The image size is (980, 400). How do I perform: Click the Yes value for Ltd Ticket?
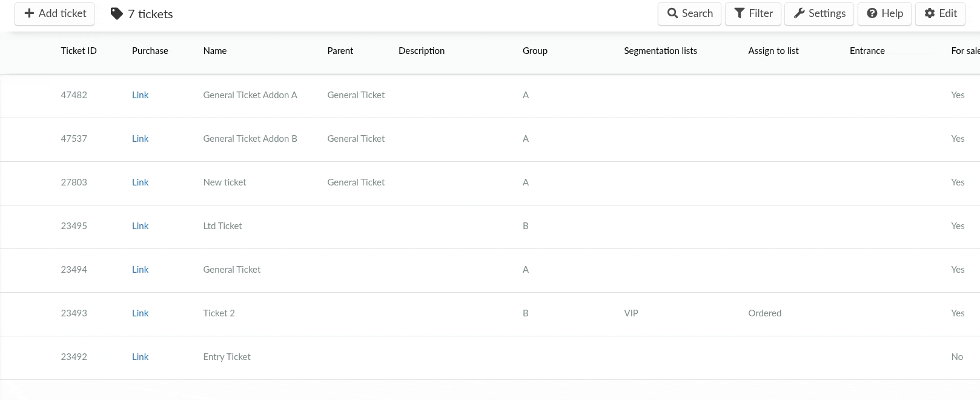pyautogui.click(x=958, y=226)
